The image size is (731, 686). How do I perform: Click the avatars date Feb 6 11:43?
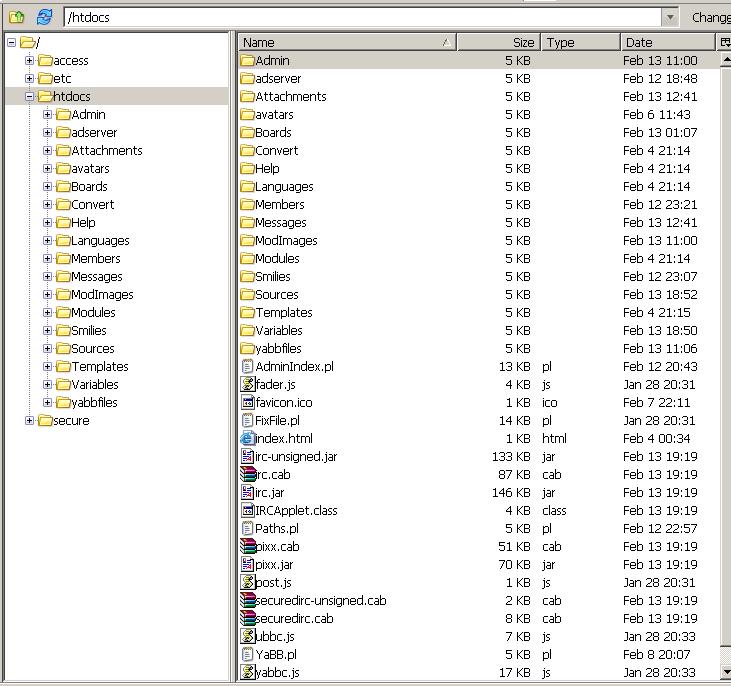pos(657,115)
